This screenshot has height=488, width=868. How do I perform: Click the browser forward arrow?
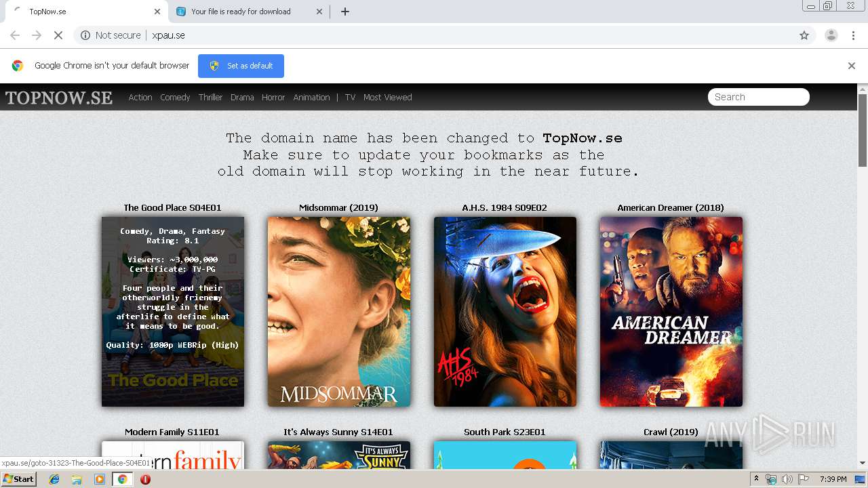click(37, 35)
